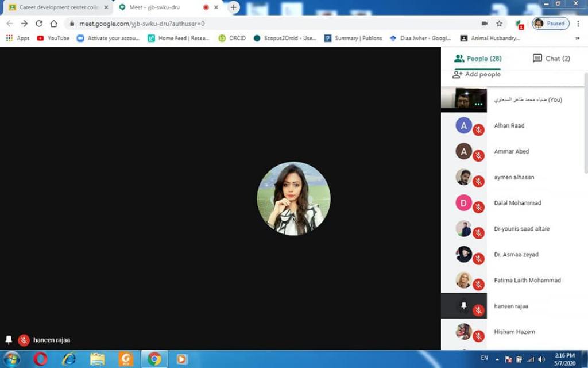This screenshot has width=588, height=368.
Task: Switch to the Career development center tab
Action: (57, 7)
